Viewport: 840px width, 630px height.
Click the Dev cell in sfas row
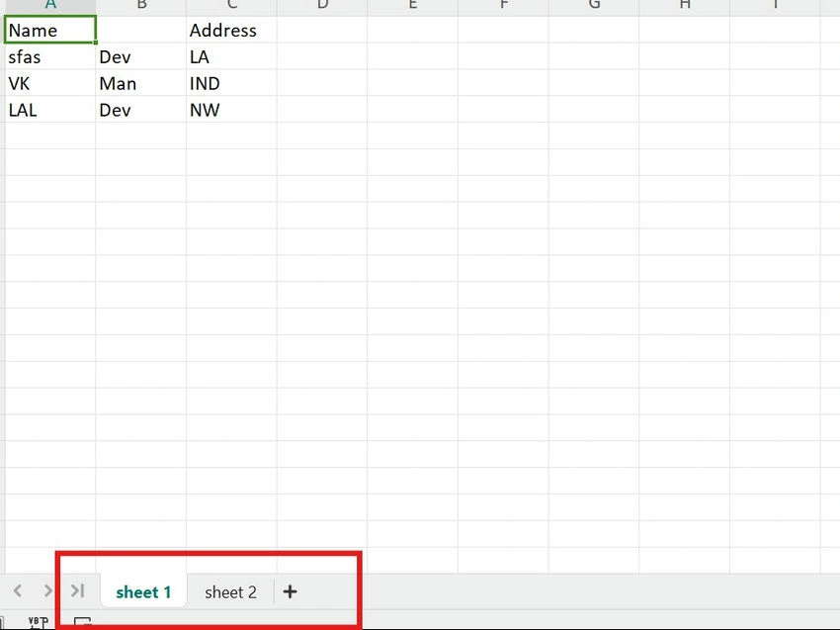(x=141, y=56)
